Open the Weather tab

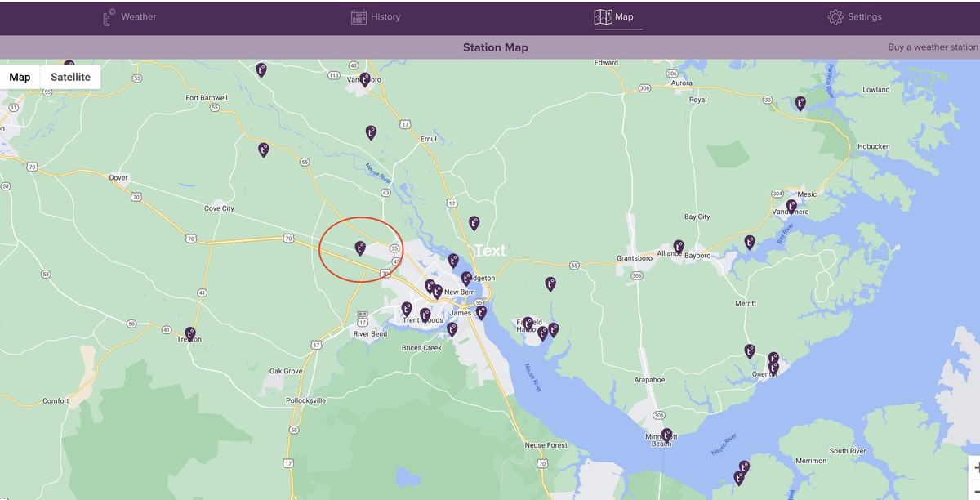point(129,16)
